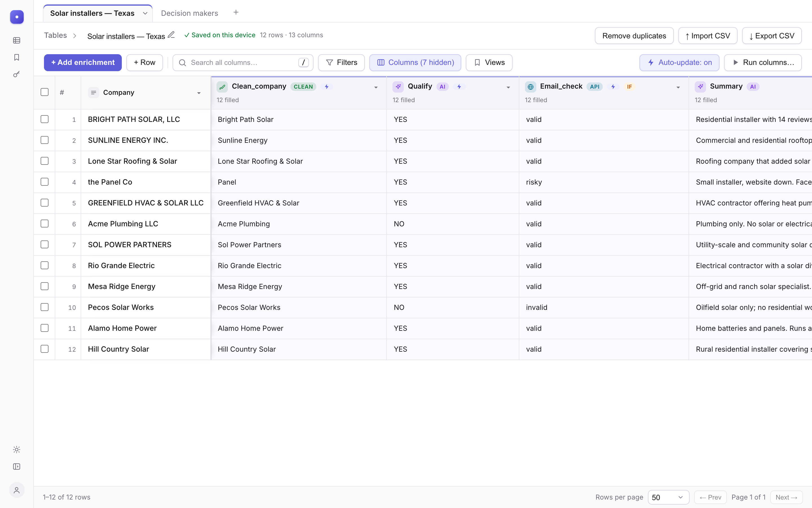Select the Panel Co row checkbox
The image size is (812, 508).
coord(45,182)
